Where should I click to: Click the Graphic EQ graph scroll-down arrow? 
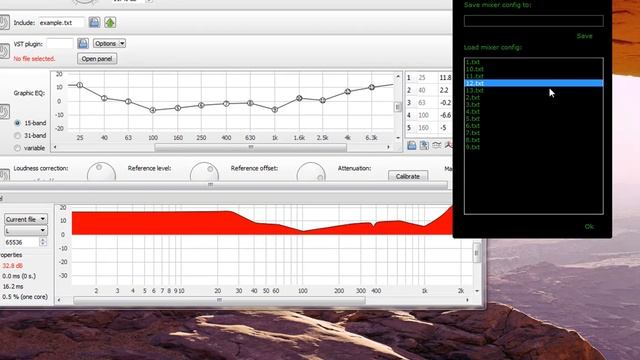398,138
